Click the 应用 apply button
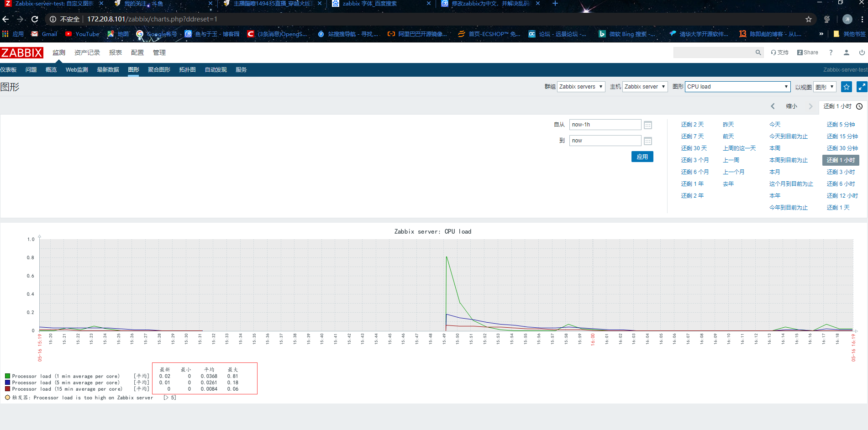The height and width of the screenshot is (430, 868). pyautogui.click(x=642, y=157)
